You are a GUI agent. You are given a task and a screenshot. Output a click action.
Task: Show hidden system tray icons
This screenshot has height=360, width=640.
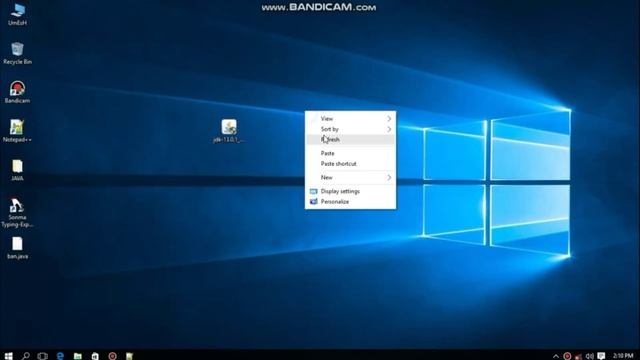pos(556,356)
